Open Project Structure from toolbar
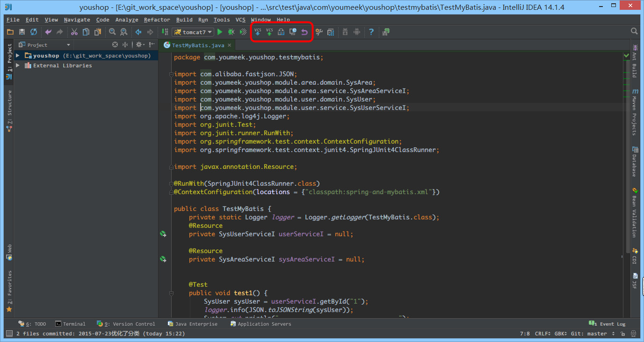The image size is (644, 342). click(331, 32)
